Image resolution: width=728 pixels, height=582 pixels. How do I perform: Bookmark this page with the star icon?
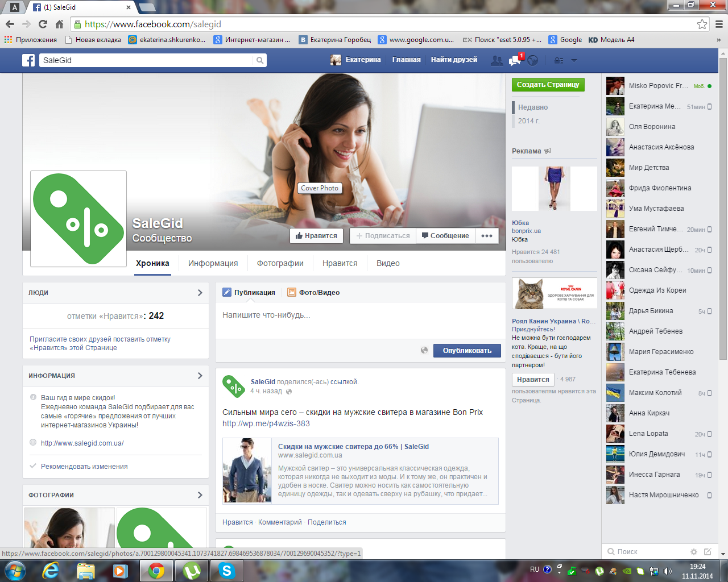(702, 24)
